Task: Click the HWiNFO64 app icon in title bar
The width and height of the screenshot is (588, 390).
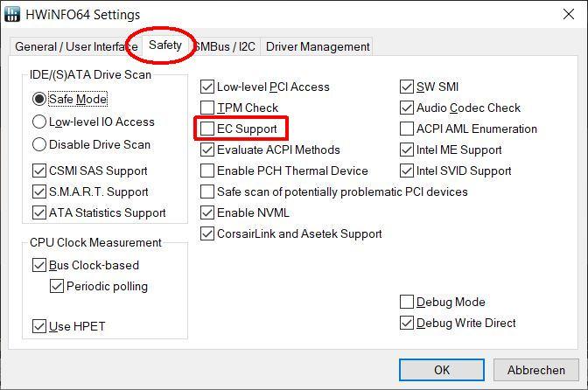Action: click(x=12, y=14)
